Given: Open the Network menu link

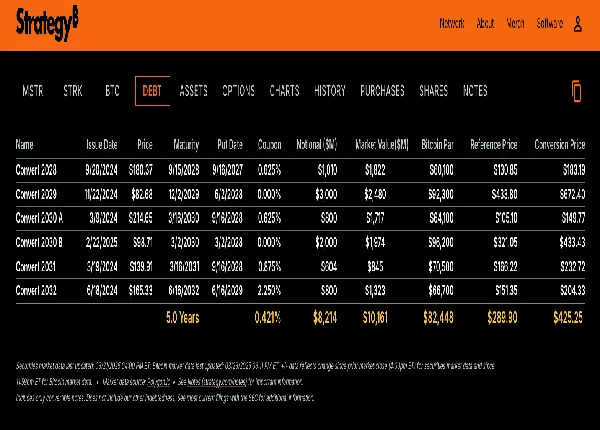Looking at the screenshot, I should coord(452,24).
